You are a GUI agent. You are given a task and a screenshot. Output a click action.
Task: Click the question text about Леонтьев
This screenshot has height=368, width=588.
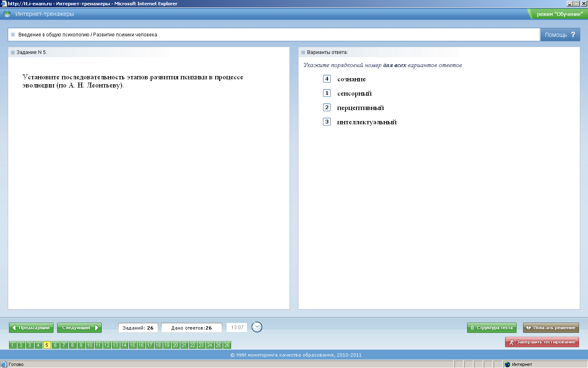click(133, 81)
